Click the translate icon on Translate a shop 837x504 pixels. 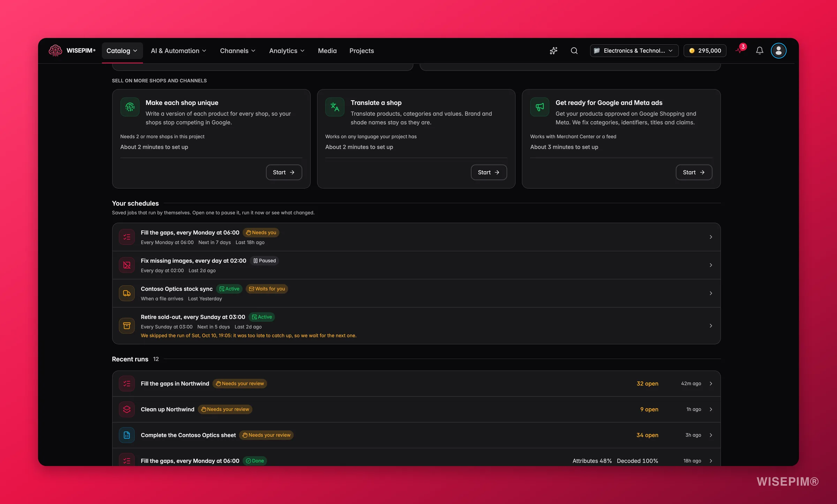(335, 107)
